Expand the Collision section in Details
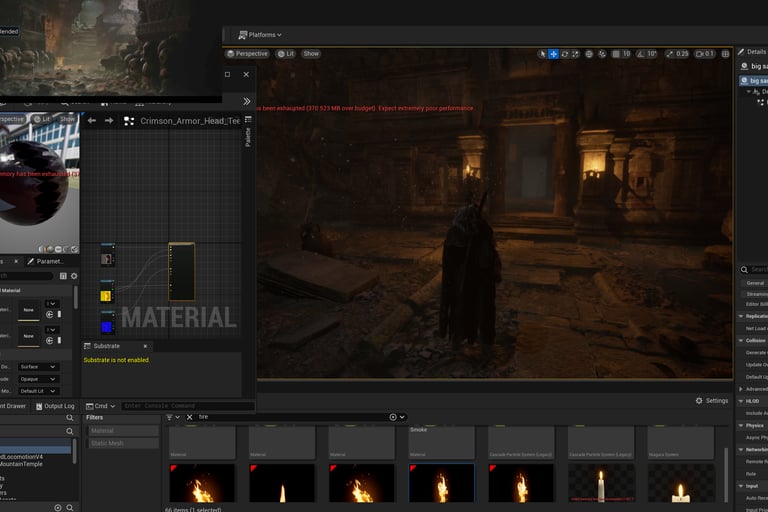The width and height of the screenshot is (768, 512). 741,341
